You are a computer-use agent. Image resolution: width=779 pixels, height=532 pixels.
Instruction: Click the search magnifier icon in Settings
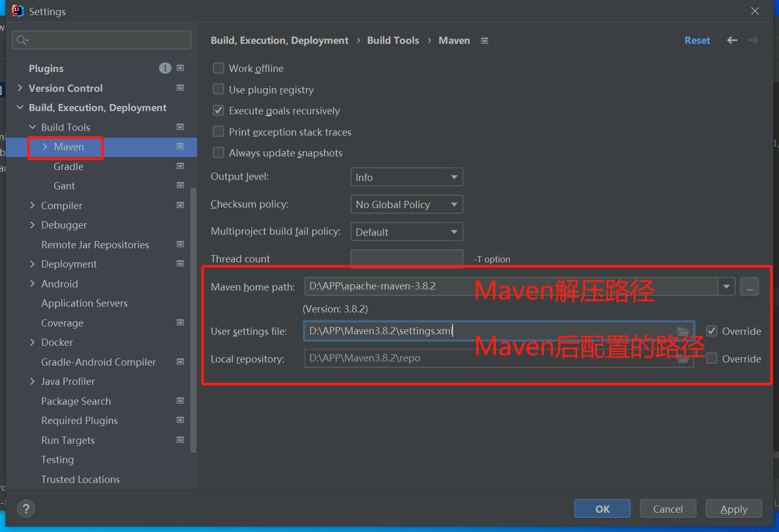22,40
